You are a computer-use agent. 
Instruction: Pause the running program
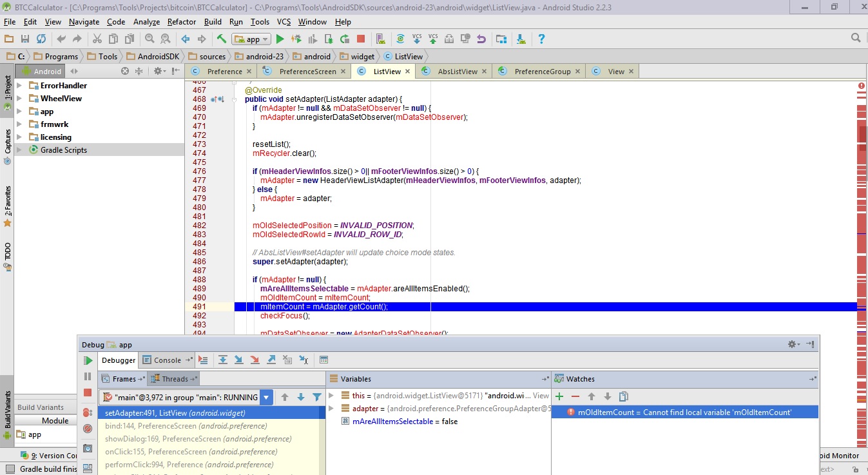(88, 376)
